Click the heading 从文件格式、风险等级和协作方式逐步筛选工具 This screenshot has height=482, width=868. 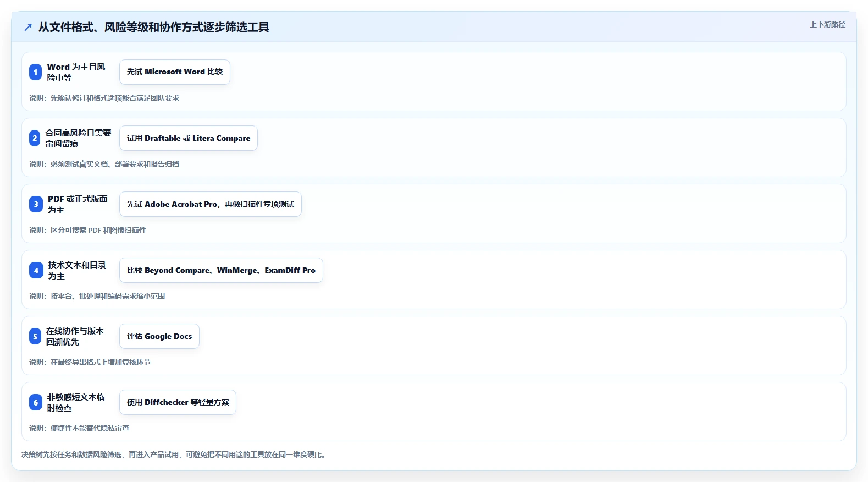[x=154, y=27]
